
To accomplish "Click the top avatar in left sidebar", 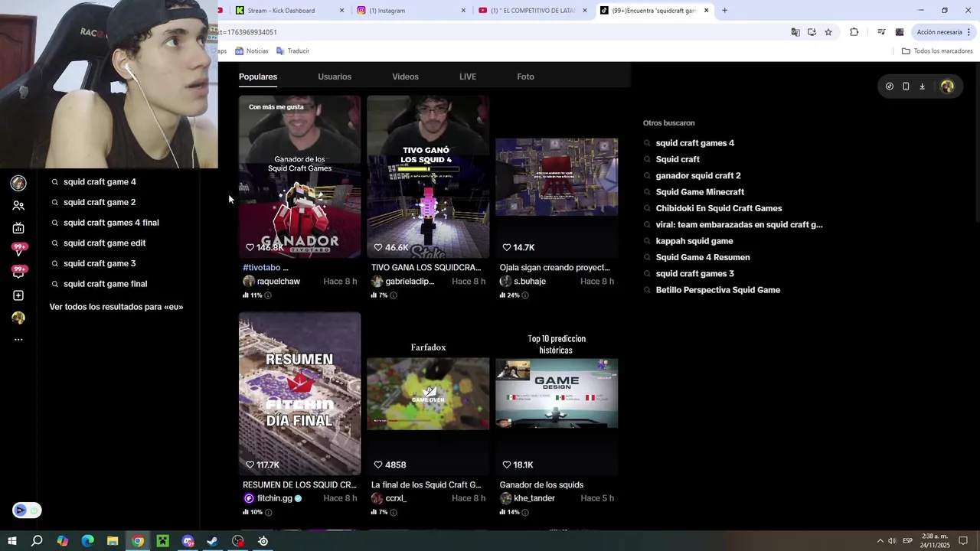I will coord(18,183).
